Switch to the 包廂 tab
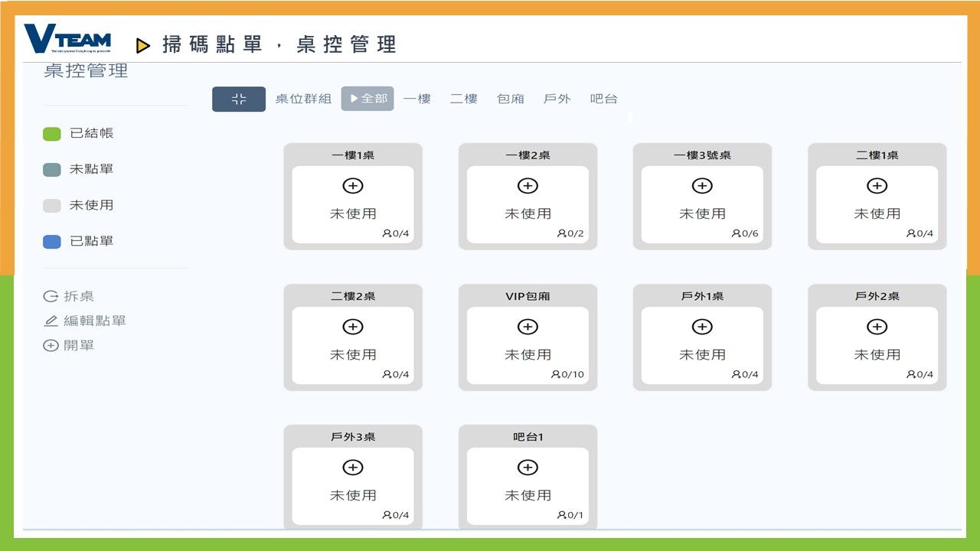Image resolution: width=980 pixels, height=551 pixels. pyautogui.click(x=510, y=99)
